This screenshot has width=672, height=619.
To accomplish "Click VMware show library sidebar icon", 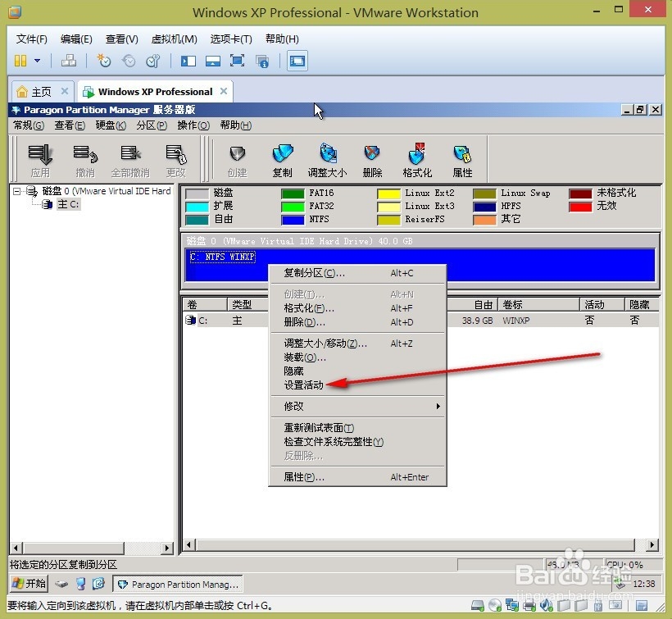I will pyautogui.click(x=188, y=61).
